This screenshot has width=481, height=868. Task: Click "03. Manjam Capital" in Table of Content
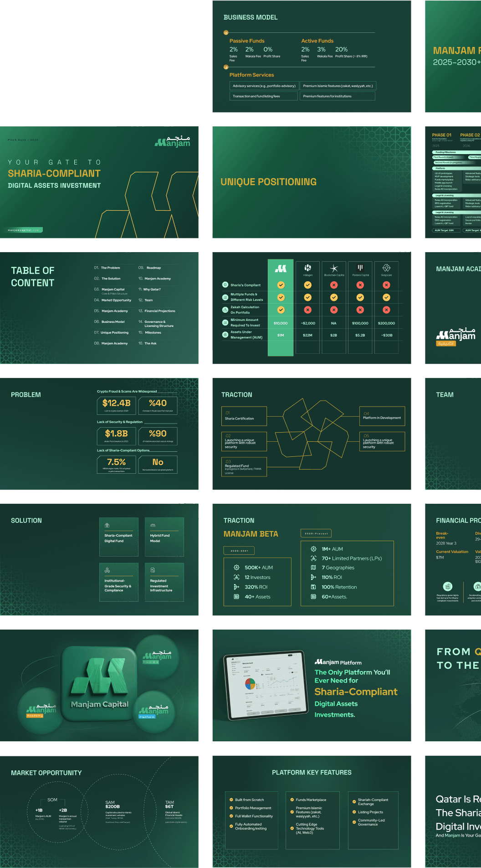[109, 289]
